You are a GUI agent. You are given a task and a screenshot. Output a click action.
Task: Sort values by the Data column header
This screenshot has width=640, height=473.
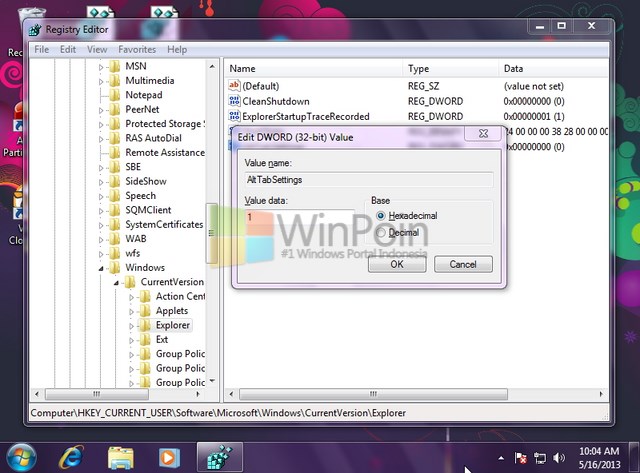point(553,69)
